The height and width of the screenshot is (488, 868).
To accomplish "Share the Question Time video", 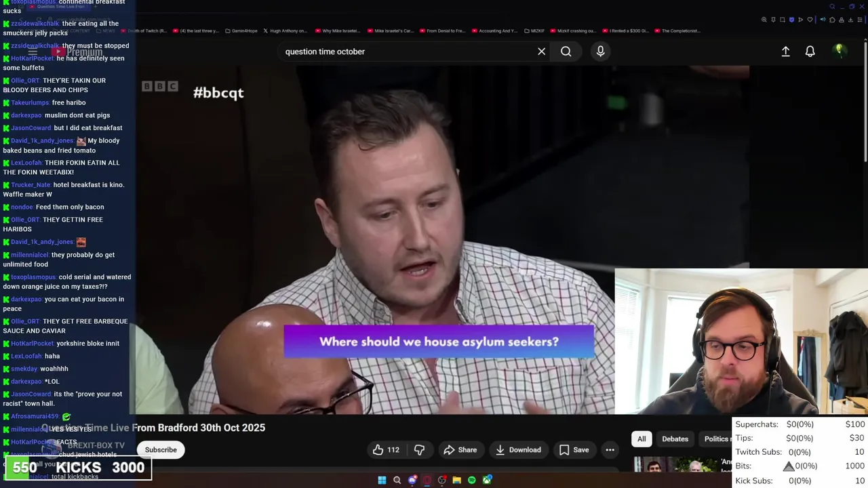I will 460,449.
